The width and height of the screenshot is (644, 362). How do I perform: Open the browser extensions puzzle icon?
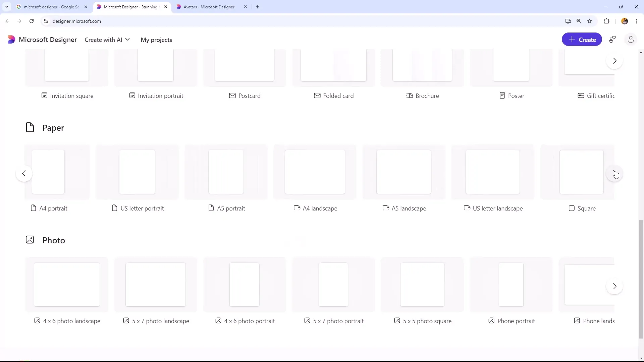click(606, 21)
